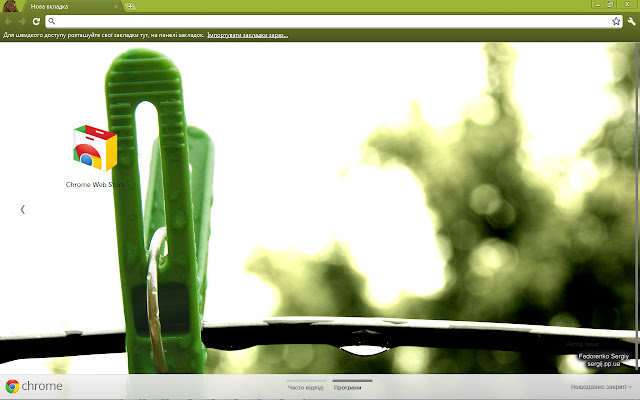The width and height of the screenshot is (640, 400).
Task: Click the chrome logo in the footer
Action: 34,386
